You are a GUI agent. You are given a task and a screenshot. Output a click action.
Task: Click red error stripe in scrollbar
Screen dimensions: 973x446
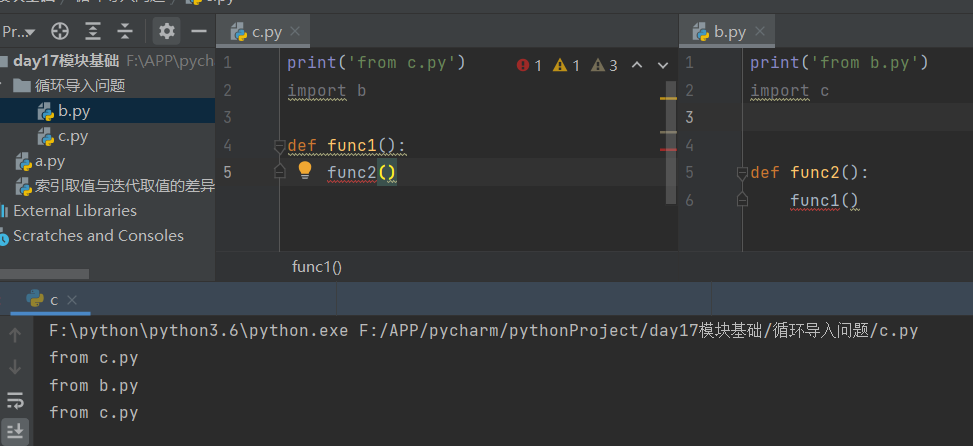point(668,149)
